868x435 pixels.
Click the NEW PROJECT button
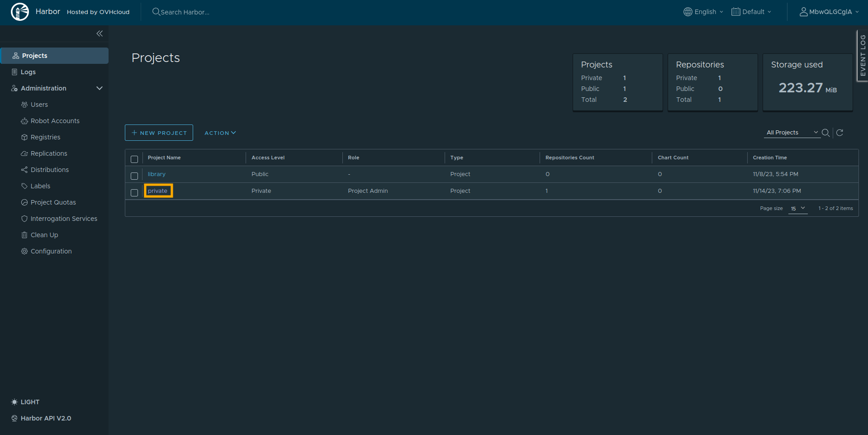(159, 133)
